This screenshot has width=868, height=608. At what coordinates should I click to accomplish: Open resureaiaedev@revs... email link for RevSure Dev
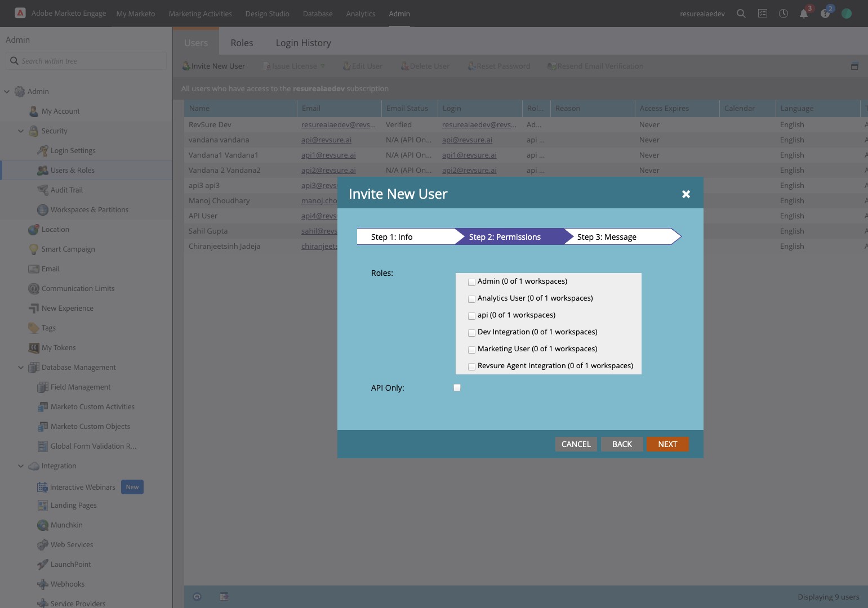point(339,124)
